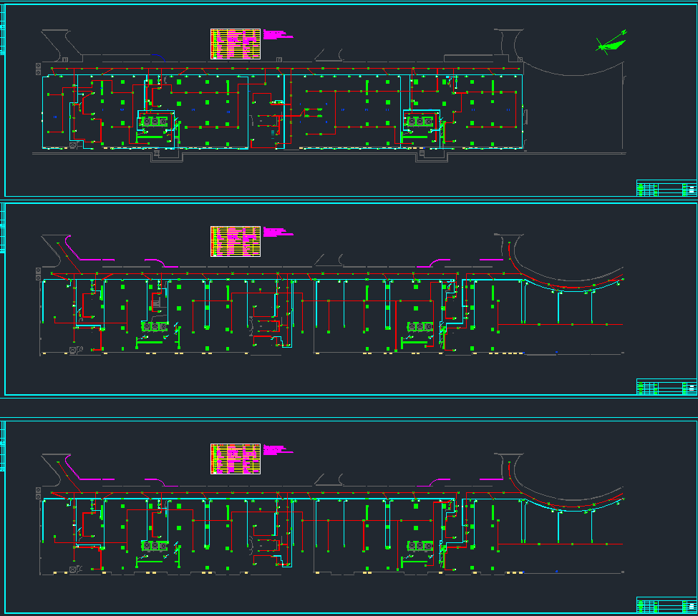Select crossed-box symbol at bottom-left of middle plan
The width and height of the screenshot is (698, 616).
pos(73,351)
